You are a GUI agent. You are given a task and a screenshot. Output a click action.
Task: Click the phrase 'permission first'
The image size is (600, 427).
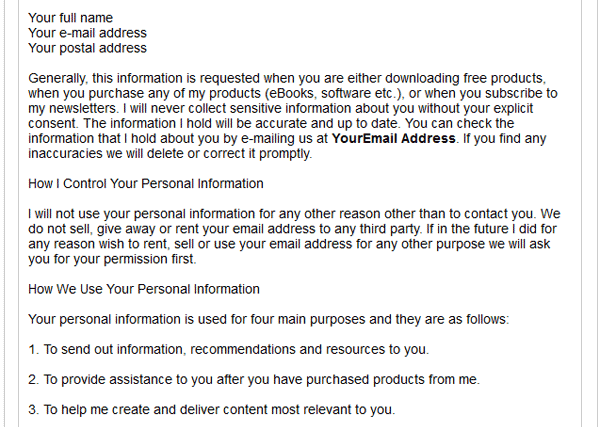[x=148, y=259]
